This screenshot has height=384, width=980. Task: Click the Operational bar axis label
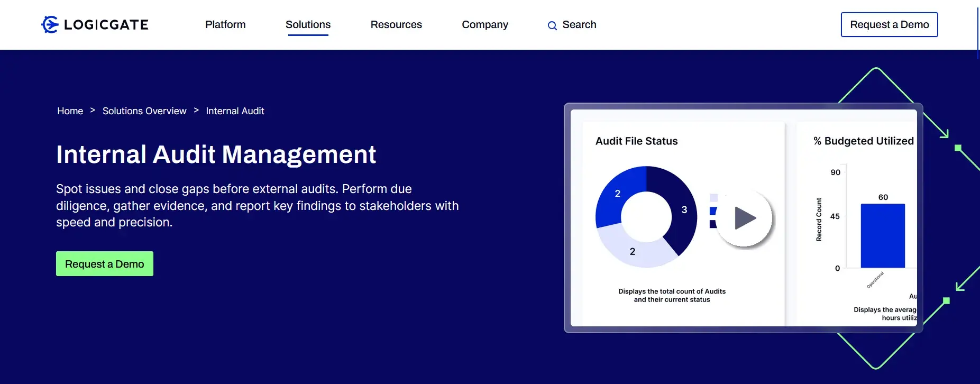(x=875, y=280)
